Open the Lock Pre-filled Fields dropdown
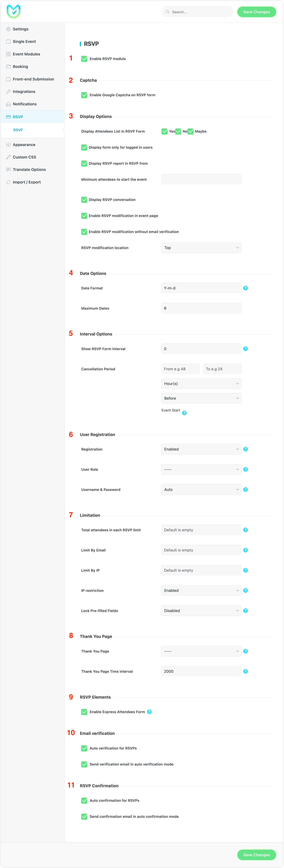The image size is (284, 868). [201, 611]
